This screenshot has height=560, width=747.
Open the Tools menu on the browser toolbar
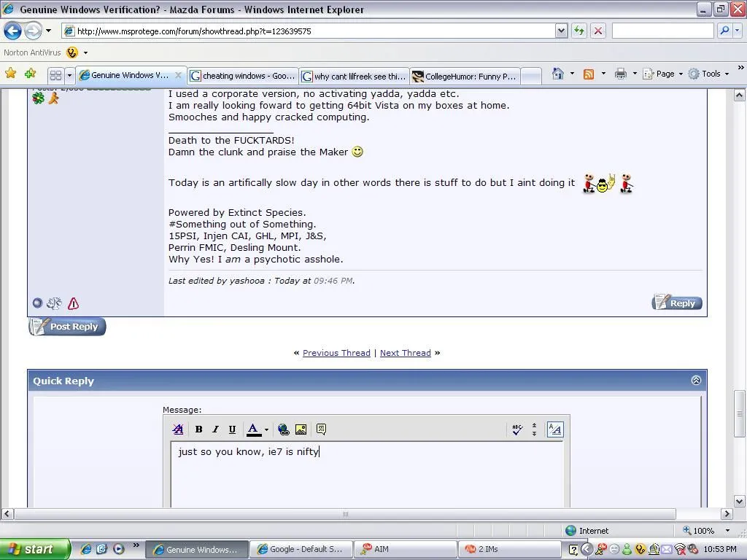706,74
